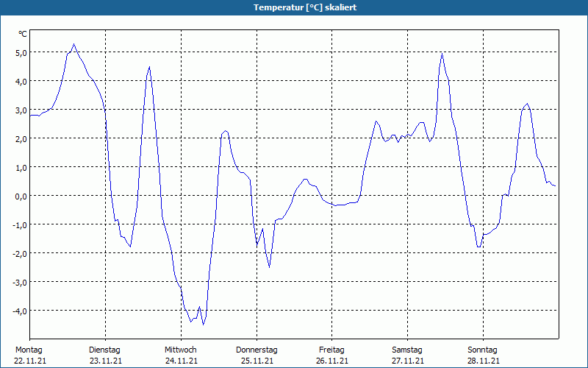Click the Monday temperature peak above 5°C

point(74,44)
